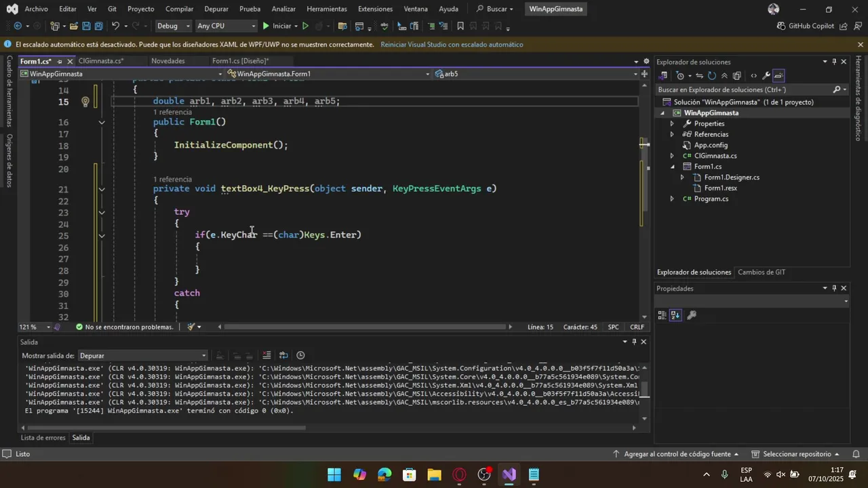Image resolution: width=868 pixels, height=488 pixels.
Task: Switch to the Cambios de GIT tab
Action: tap(762, 272)
